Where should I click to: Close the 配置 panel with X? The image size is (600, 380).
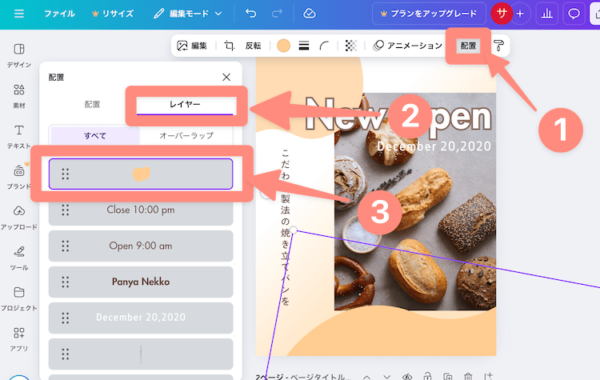click(x=226, y=77)
